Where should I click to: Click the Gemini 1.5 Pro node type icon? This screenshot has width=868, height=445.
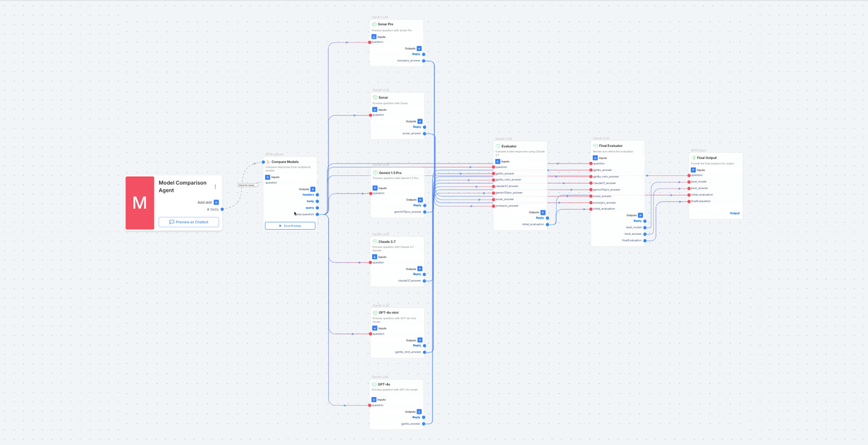375,173
